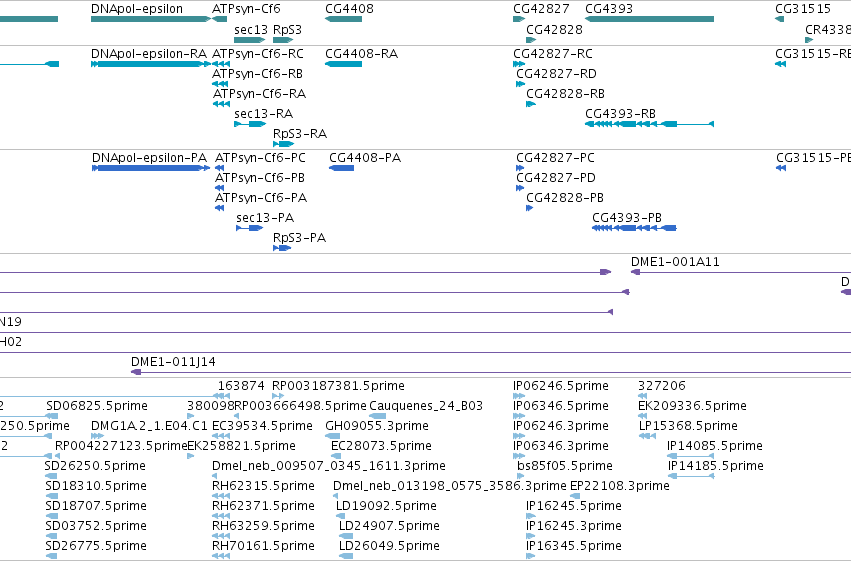The width and height of the screenshot is (851, 561).
Task: Click the CG4393-PB protein coding glyph
Action: pos(634,228)
